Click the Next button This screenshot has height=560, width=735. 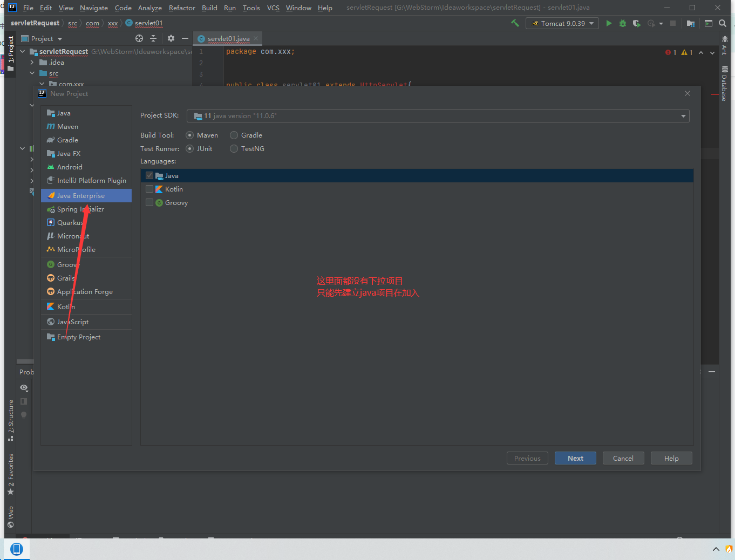[x=575, y=458]
